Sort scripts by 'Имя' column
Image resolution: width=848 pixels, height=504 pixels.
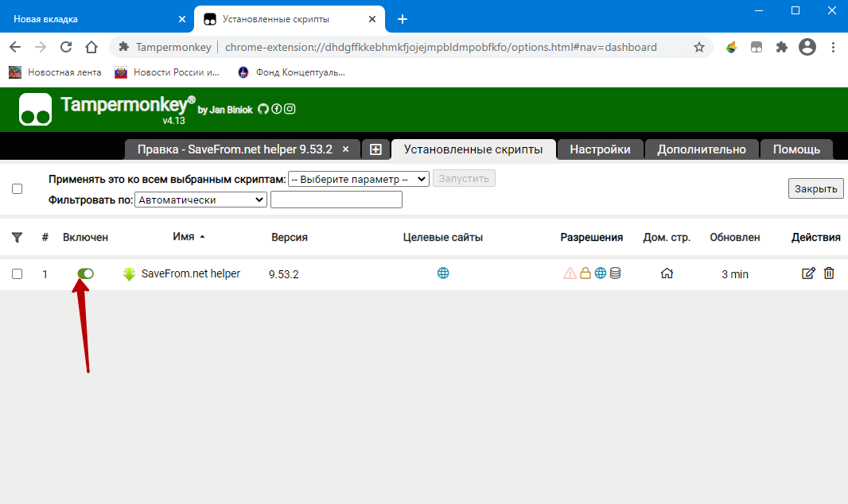(x=183, y=237)
